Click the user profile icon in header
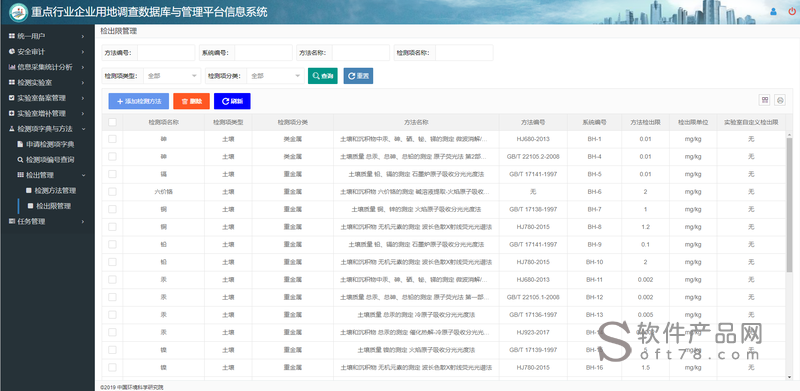Screen dimensions: 800x391 773,11
